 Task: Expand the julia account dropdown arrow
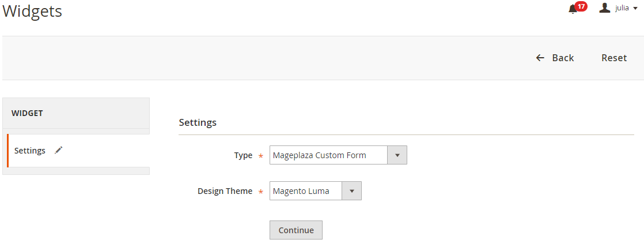pyautogui.click(x=635, y=9)
